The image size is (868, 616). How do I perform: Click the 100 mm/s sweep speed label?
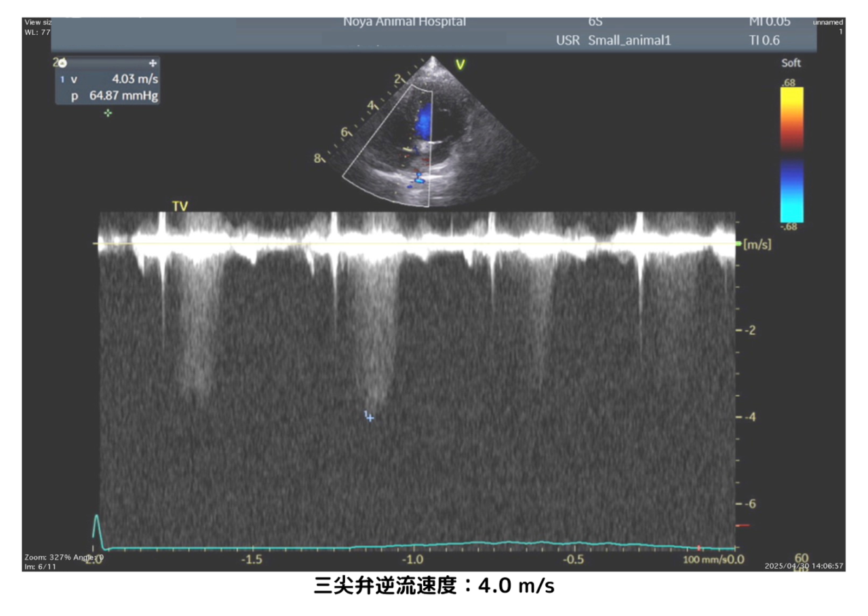click(x=702, y=559)
